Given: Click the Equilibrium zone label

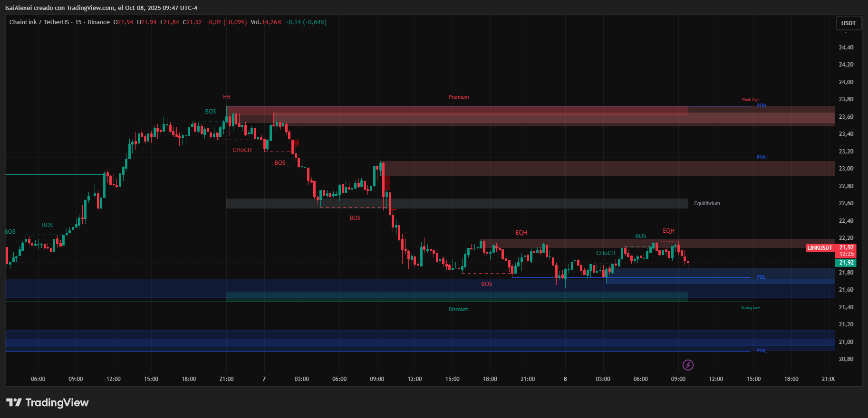Looking at the screenshot, I should (707, 204).
